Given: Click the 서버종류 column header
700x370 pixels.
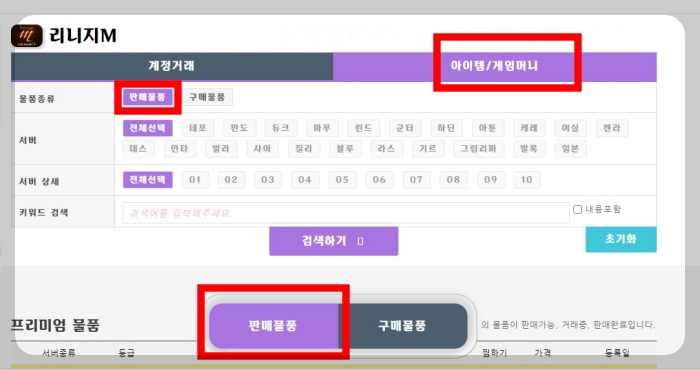Looking at the screenshot, I should 58,353.
